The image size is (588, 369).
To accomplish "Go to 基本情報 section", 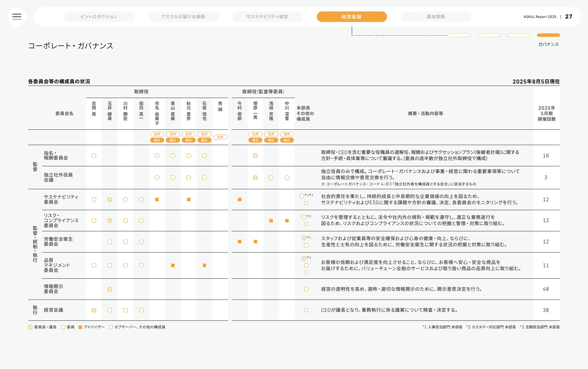I will click(x=436, y=17).
